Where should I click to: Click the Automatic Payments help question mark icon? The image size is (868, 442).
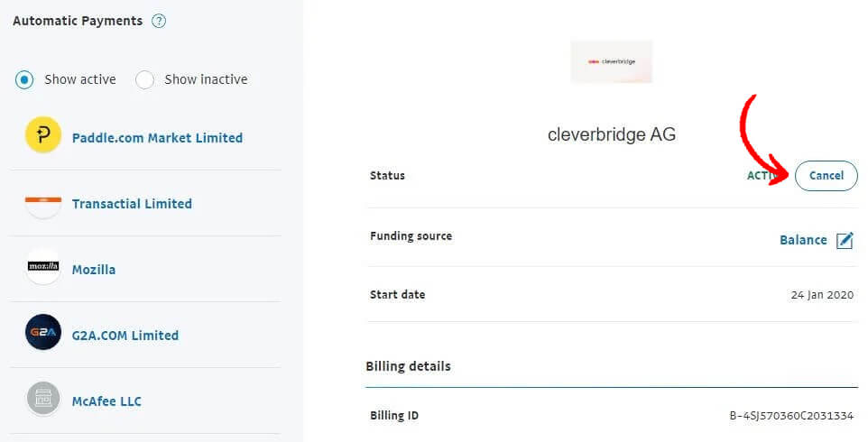(159, 21)
